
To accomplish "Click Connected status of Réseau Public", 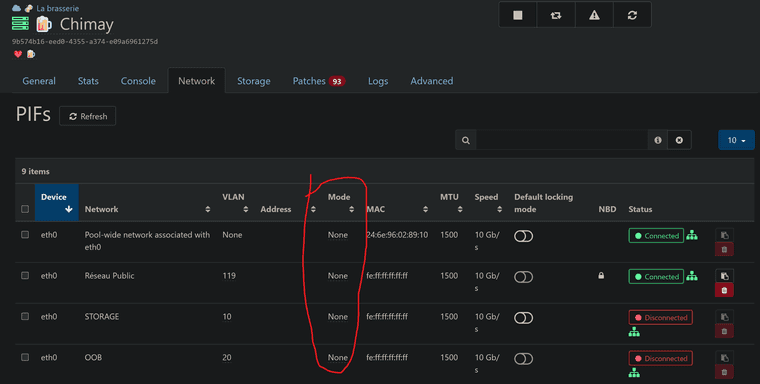I will tap(656, 276).
